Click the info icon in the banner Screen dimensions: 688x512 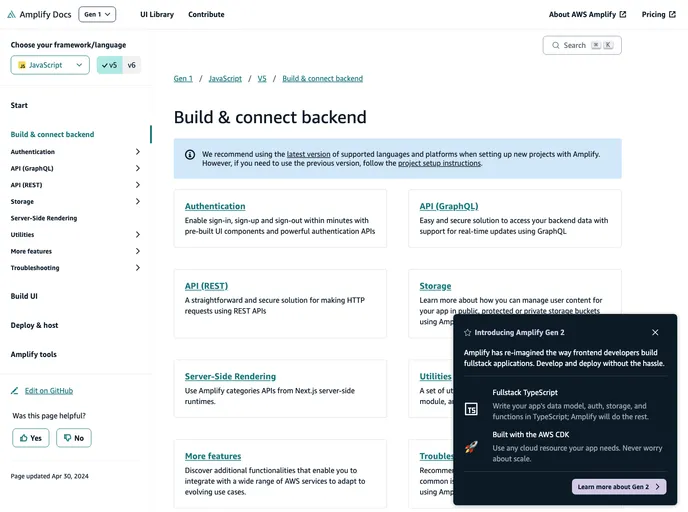[190, 154]
